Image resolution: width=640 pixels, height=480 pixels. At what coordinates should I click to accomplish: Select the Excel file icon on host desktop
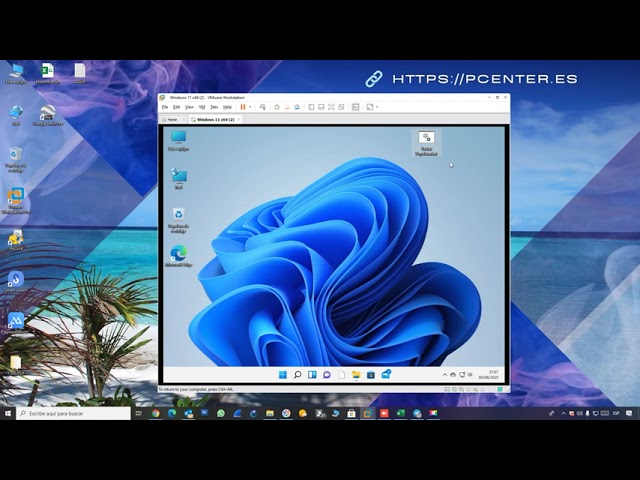(47, 73)
